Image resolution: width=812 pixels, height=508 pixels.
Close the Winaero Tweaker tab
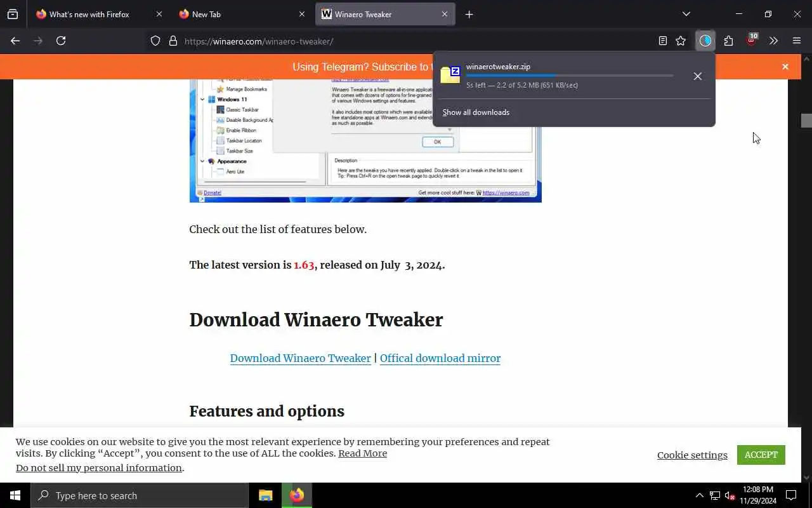[x=444, y=14]
